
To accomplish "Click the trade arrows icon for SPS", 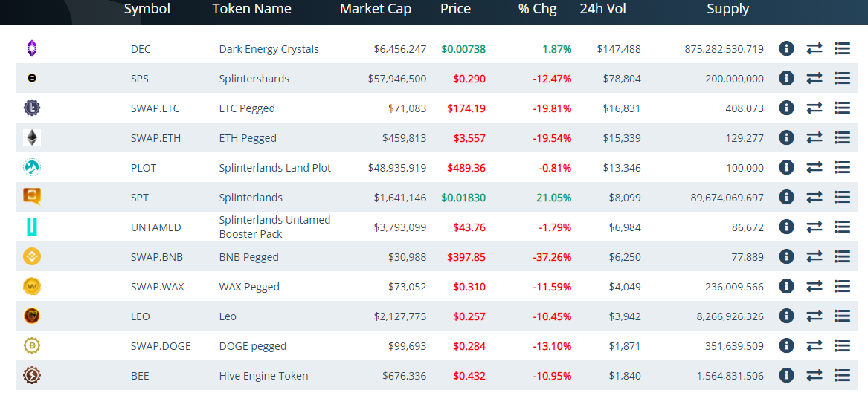I will point(814,78).
